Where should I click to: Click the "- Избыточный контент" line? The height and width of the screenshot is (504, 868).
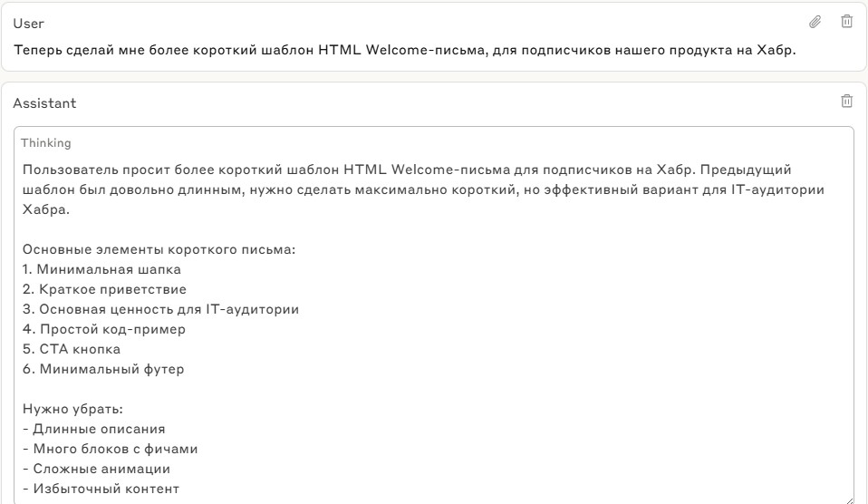(101, 489)
